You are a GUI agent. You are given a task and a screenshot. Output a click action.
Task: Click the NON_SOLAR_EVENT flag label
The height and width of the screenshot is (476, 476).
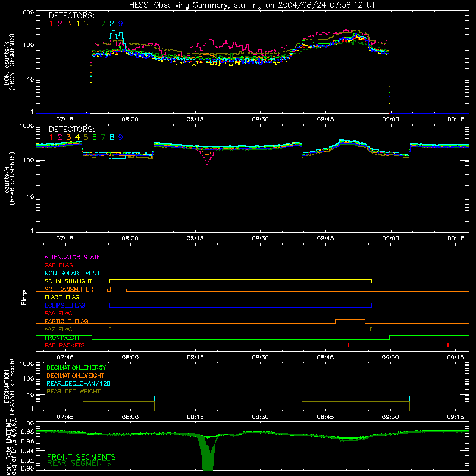pyautogui.click(x=72, y=273)
